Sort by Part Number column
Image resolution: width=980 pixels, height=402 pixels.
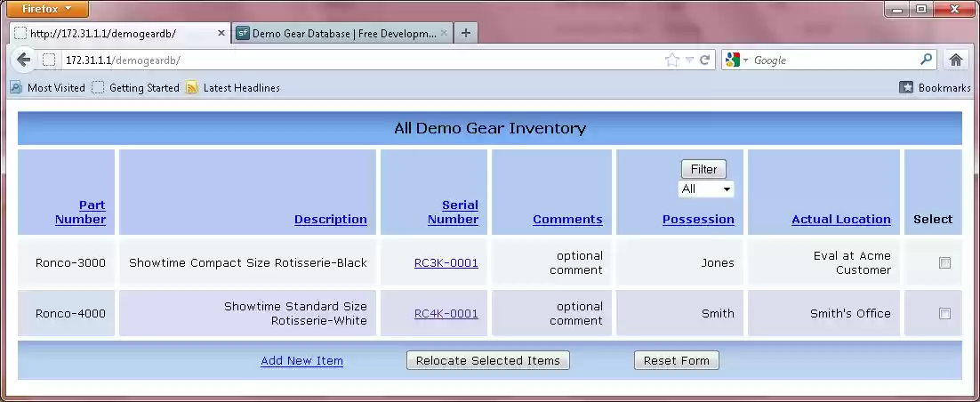coord(80,212)
